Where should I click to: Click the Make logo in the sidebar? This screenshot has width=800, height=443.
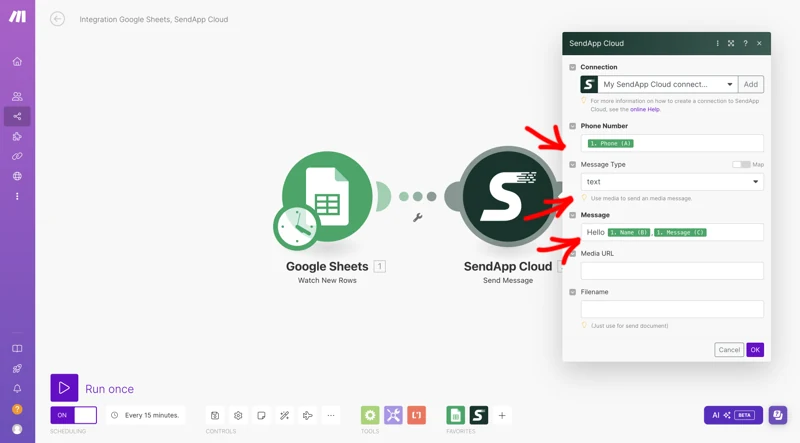(x=17, y=16)
